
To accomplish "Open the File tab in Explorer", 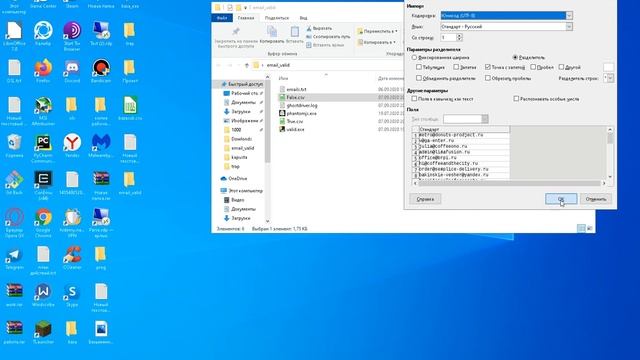I will pos(222,18).
